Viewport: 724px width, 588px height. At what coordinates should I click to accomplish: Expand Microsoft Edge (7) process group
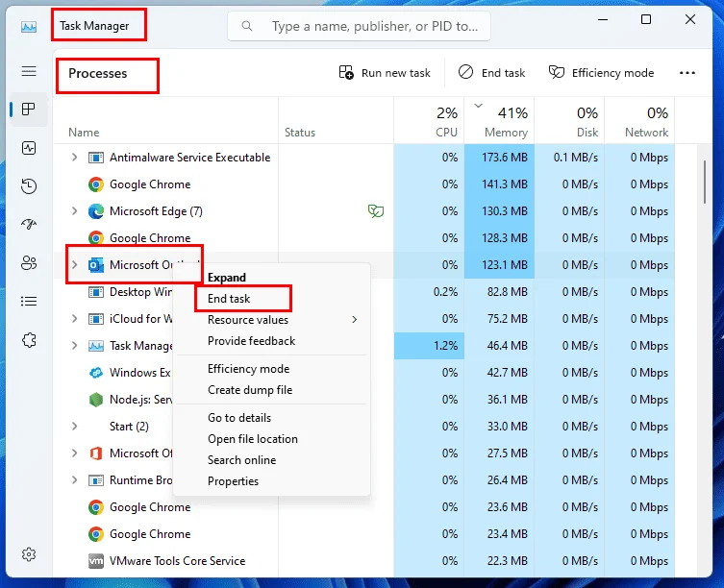[x=74, y=211]
